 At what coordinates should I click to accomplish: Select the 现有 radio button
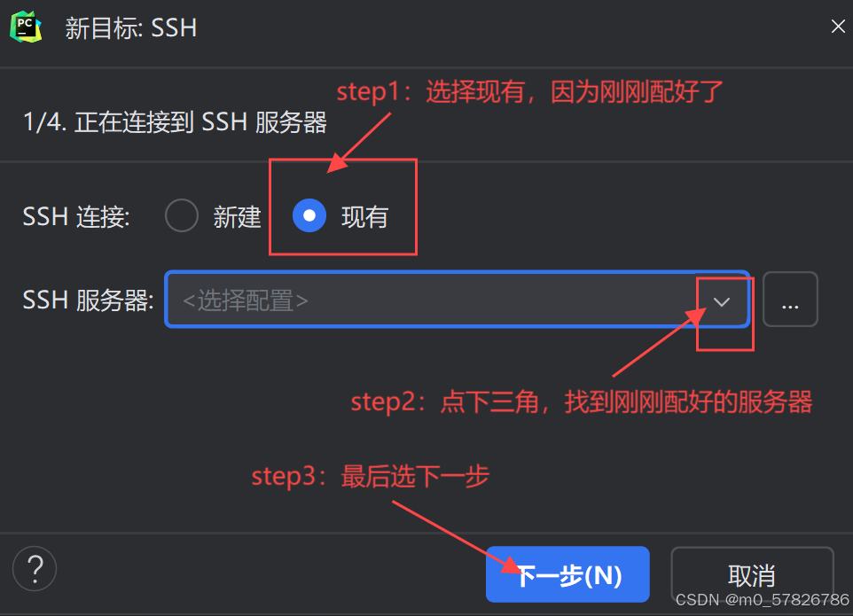(x=309, y=216)
